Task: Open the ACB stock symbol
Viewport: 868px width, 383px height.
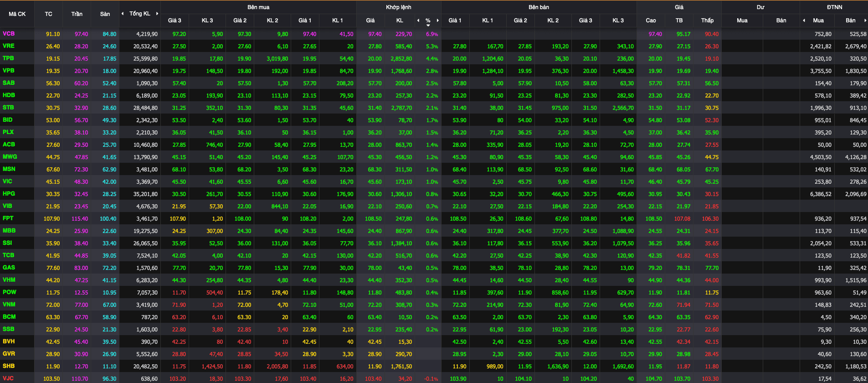Action: 9,145
